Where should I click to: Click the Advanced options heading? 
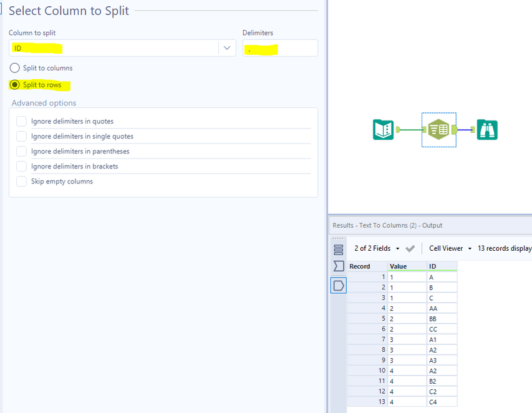point(44,103)
